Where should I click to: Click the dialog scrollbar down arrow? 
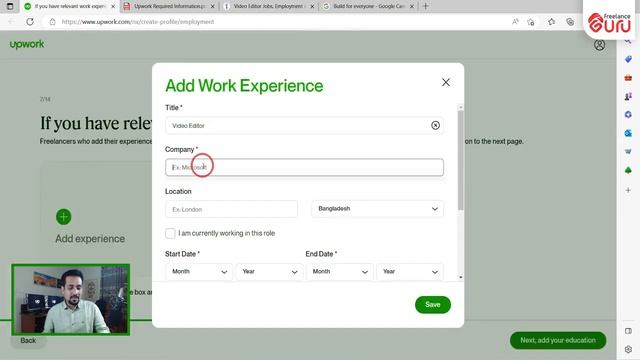tap(460, 277)
